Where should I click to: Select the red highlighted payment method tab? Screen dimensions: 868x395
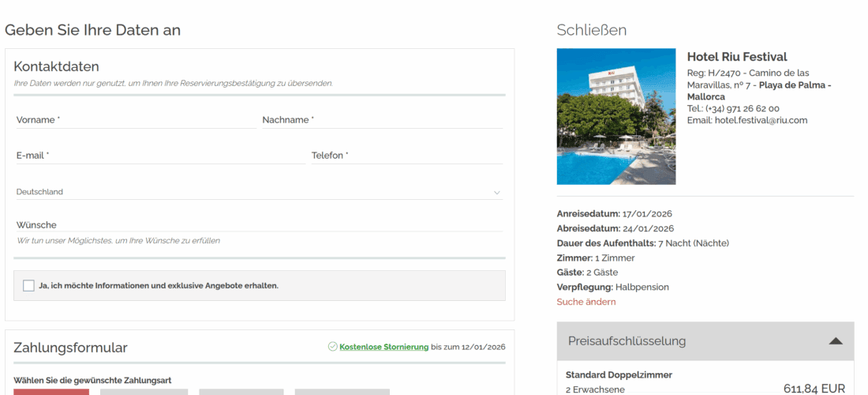(51, 391)
